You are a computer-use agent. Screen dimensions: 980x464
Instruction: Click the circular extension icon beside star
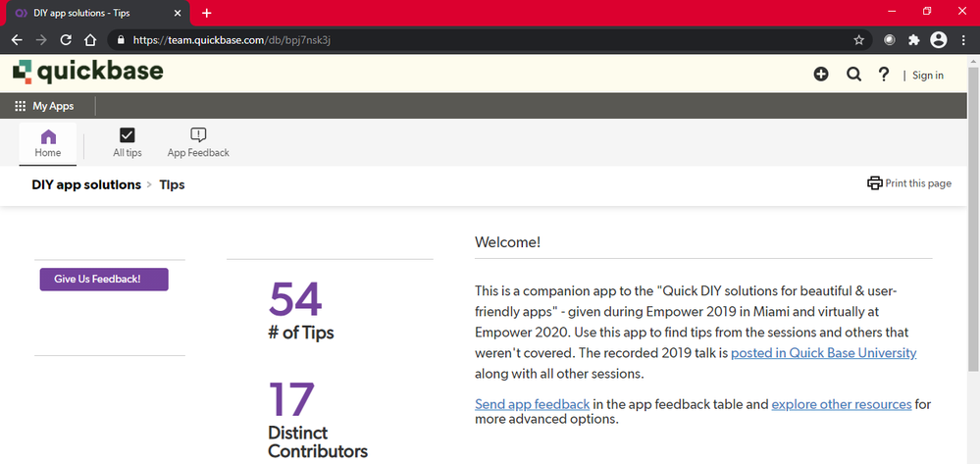(890, 40)
